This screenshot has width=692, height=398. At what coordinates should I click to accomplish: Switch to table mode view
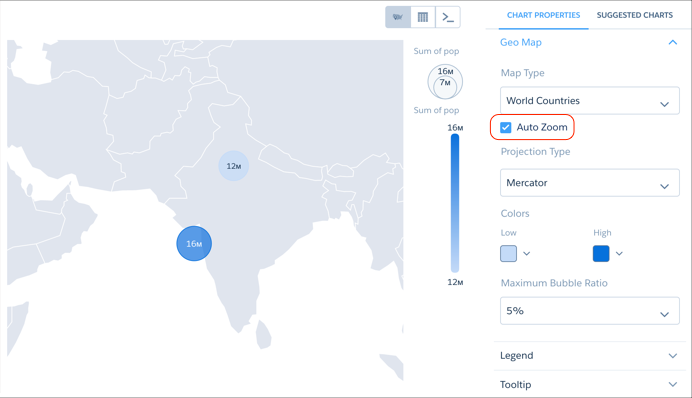pos(423,17)
